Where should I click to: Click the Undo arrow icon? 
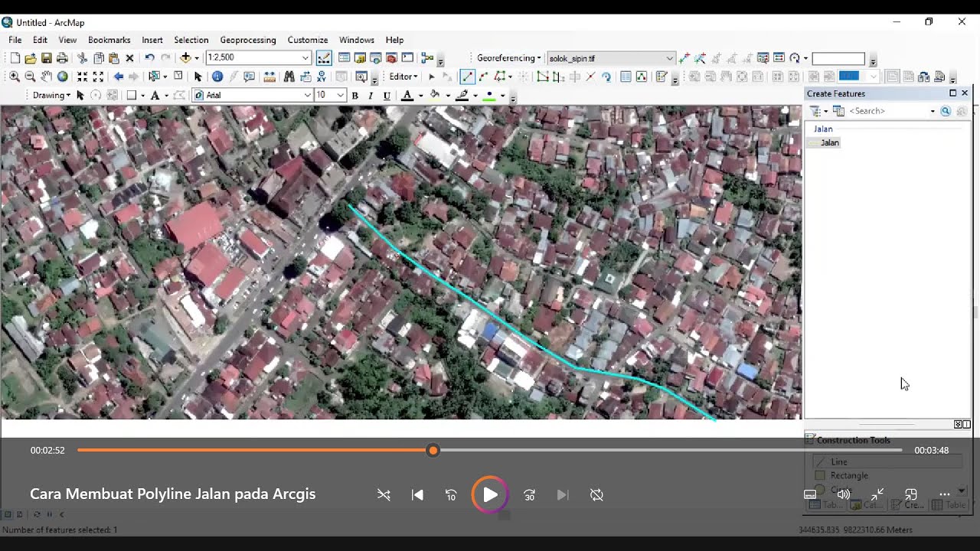click(149, 58)
